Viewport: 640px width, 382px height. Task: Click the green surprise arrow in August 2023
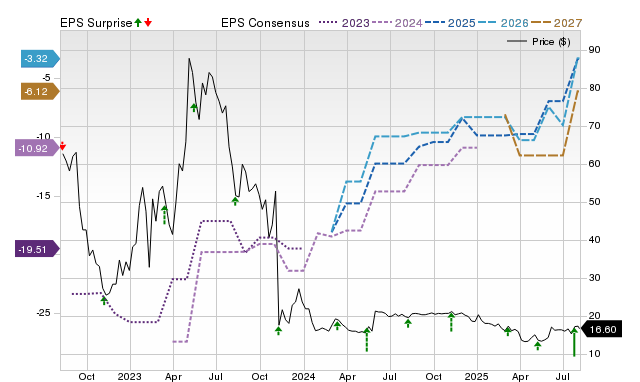[235, 201]
